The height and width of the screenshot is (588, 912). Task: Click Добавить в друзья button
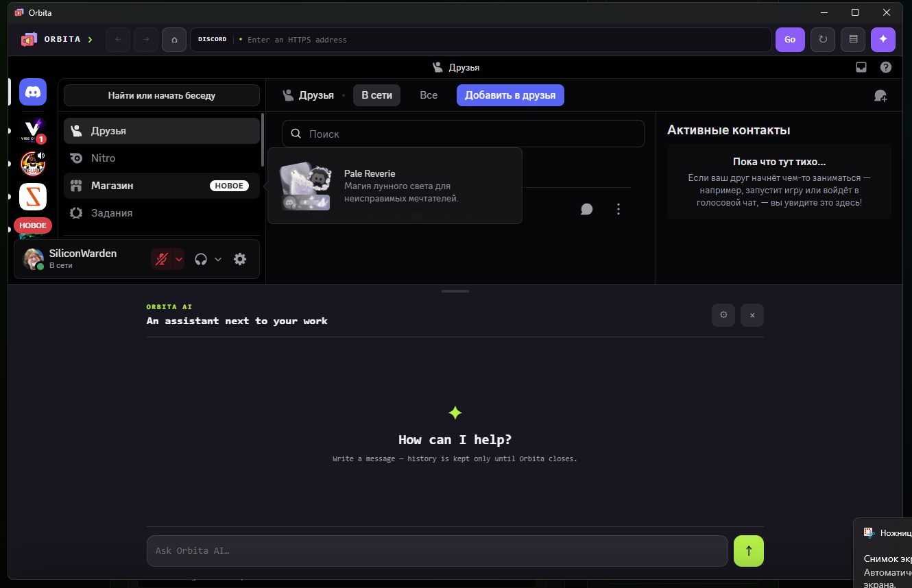coord(510,95)
